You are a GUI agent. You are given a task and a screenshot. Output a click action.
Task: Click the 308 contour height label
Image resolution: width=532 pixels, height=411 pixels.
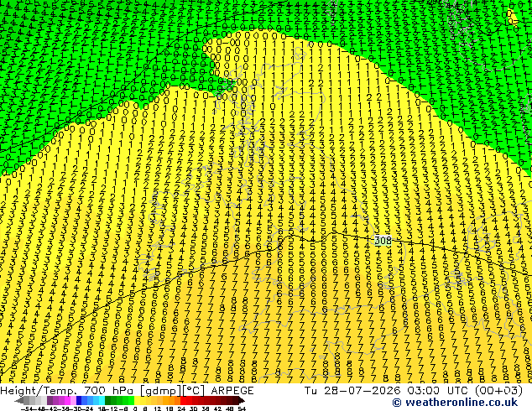click(x=383, y=241)
